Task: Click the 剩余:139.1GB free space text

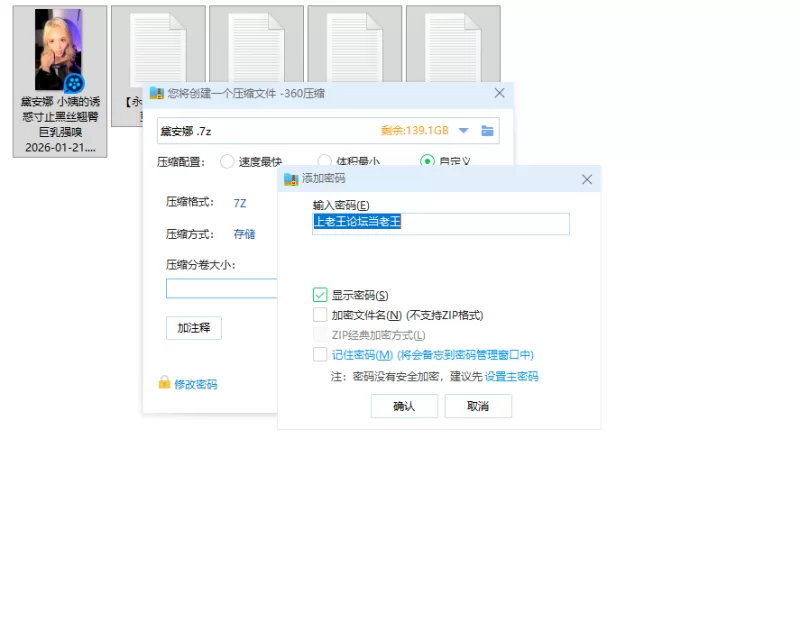Action: pos(415,131)
